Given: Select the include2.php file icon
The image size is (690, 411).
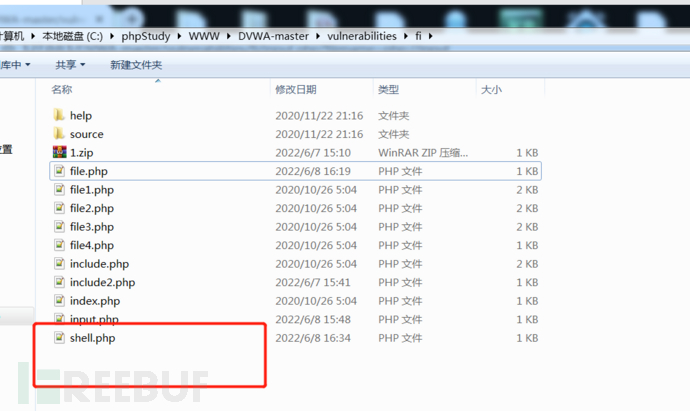Looking at the screenshot, I should (x=59, y=282).
